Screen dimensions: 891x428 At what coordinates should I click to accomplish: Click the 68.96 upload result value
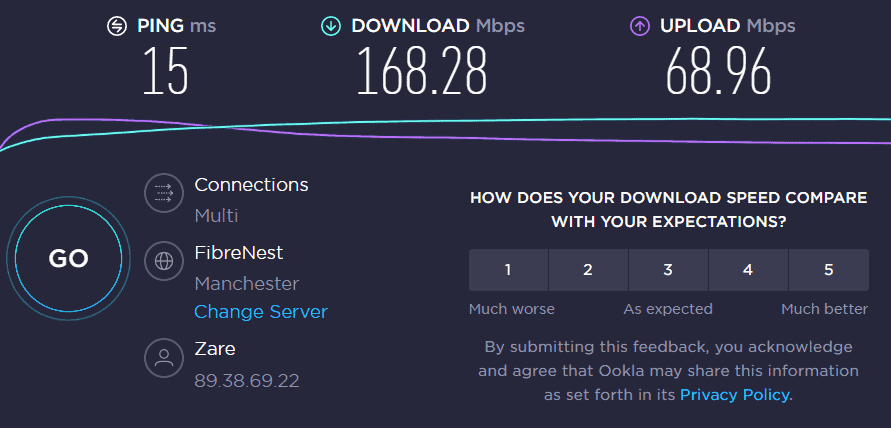click(x=719, y=71)
